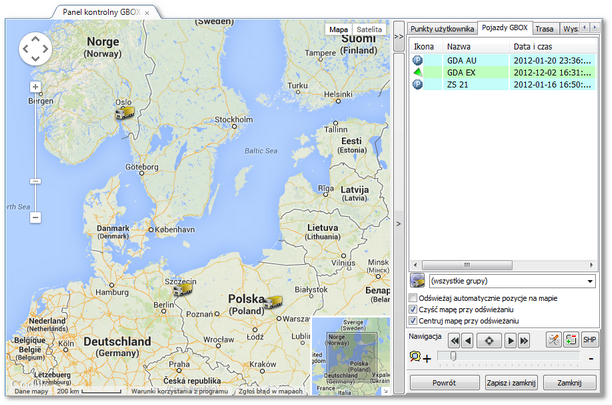Click the Powrót button
The height and width of the screenshot is (405, 612).
coord(444,383)
